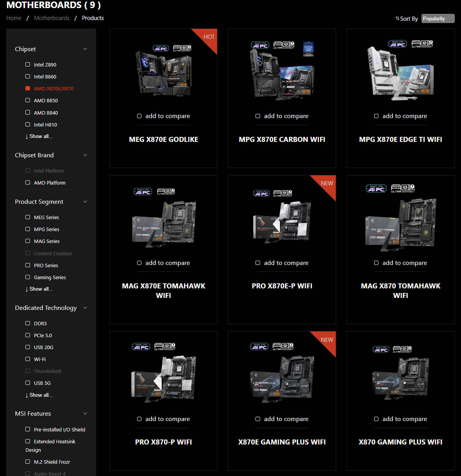Add PRO X870E-P WIFI to compare

point(258,263)
